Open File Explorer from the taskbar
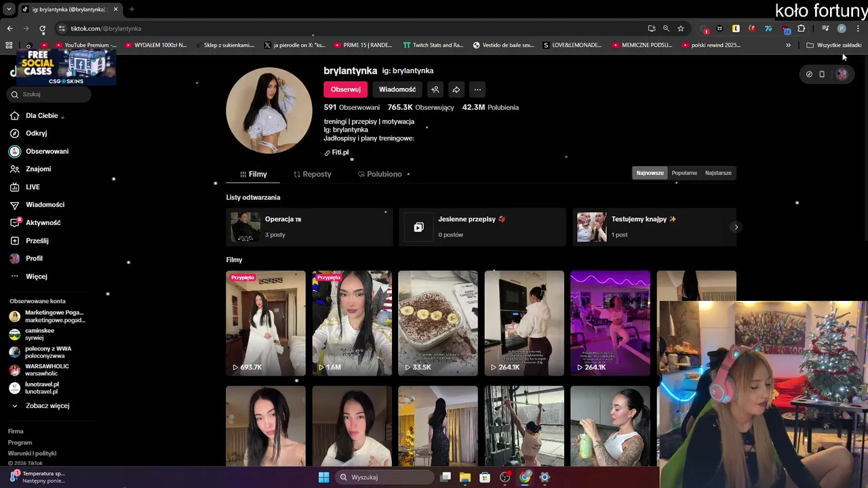Viewport: 868px width, 488px height. [x=465, y=477]
